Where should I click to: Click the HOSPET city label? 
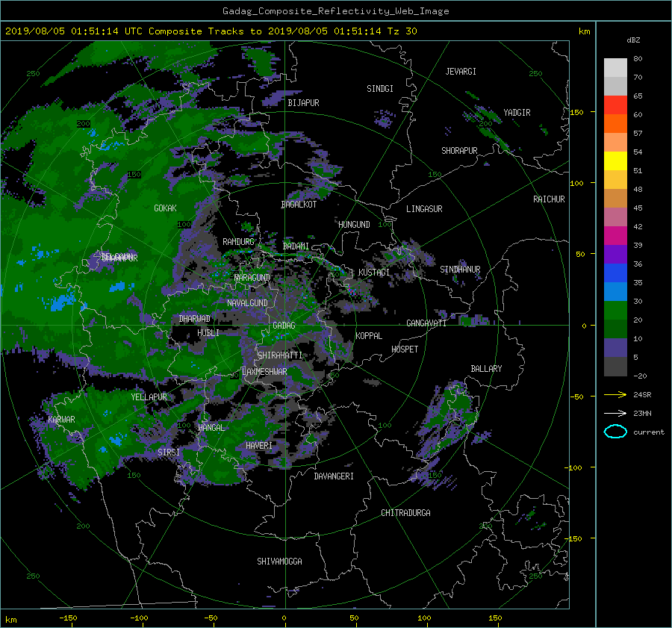(x=405, y=349)
